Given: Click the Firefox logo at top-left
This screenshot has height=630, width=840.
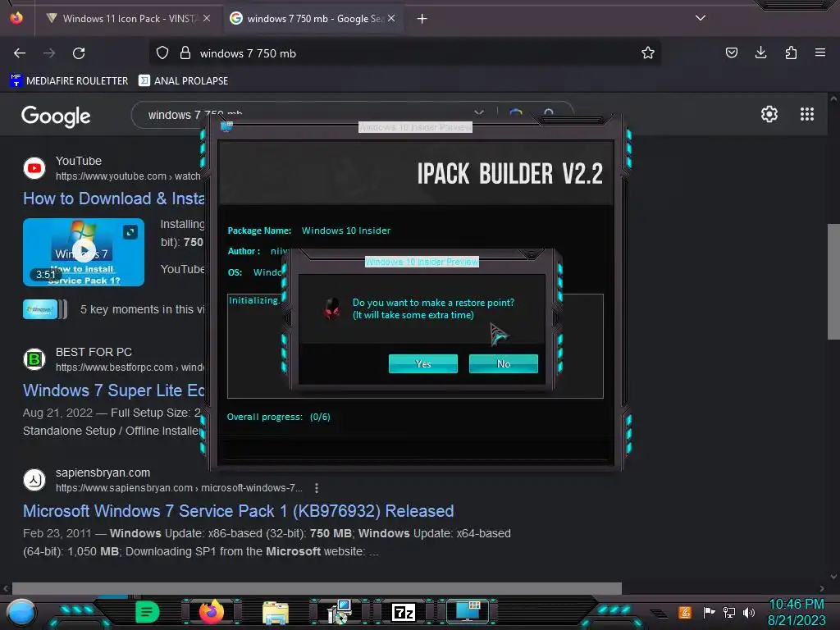Looking at the screenshot, I should 16,18.
